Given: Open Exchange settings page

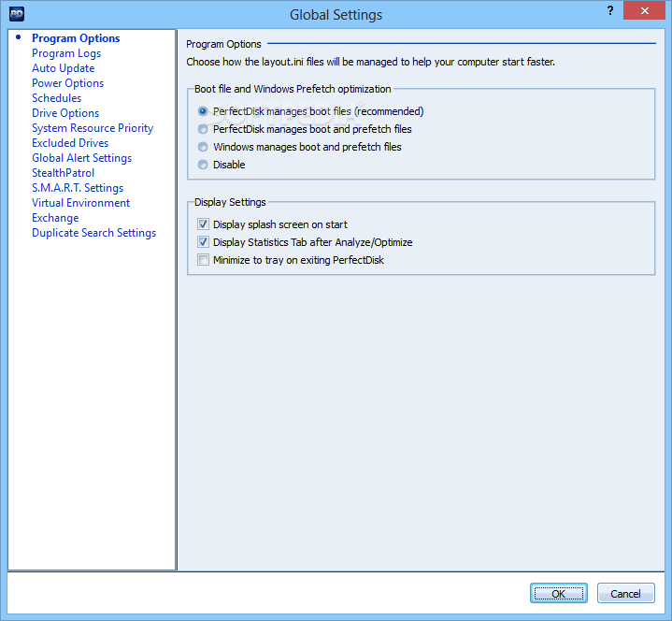Looking at the screenshot, I should pyautogui.click(x=55, y=218).
